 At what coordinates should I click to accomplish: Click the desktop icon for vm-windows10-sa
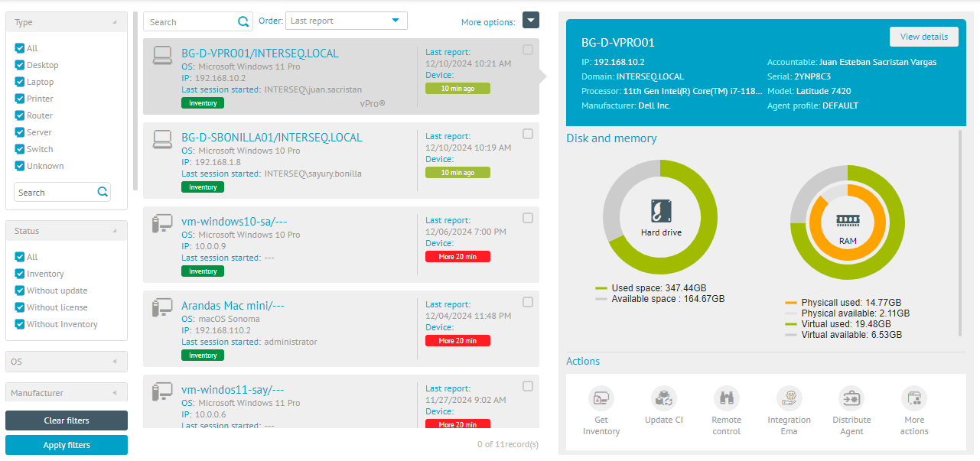pyautogui.click(x=162, y=223)
